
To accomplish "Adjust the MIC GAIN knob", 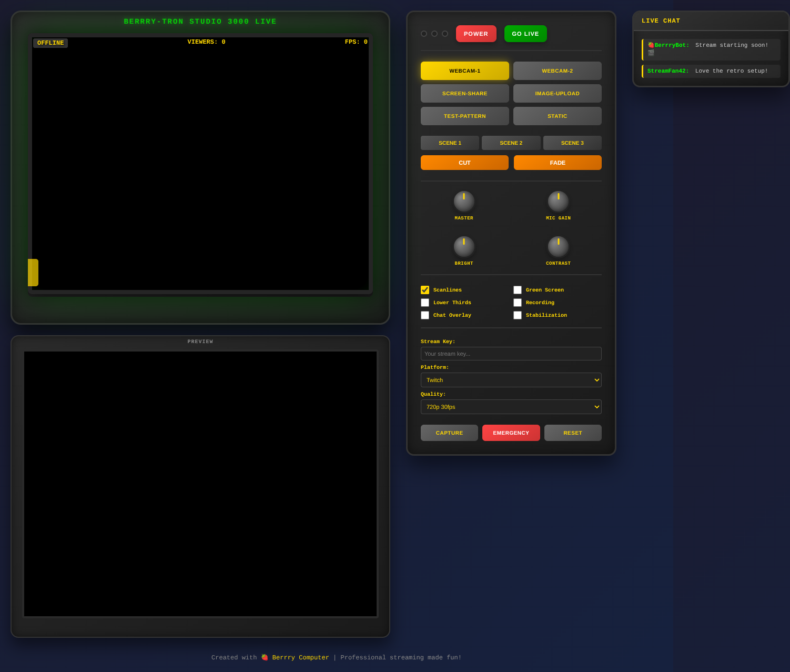I will click(558, 202).
